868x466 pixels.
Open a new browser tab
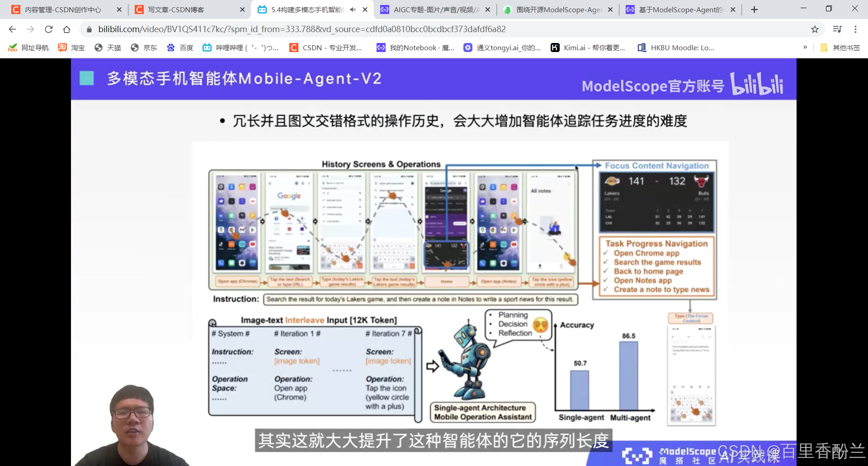point(754,10)
